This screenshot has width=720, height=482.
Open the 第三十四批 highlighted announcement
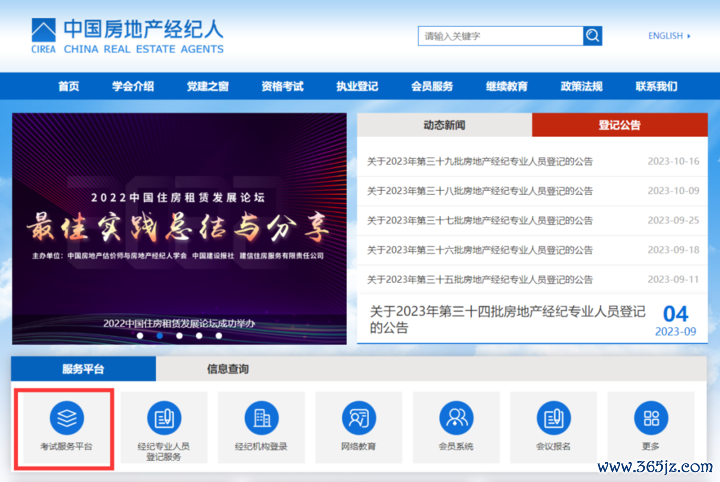tap(507, 319)
